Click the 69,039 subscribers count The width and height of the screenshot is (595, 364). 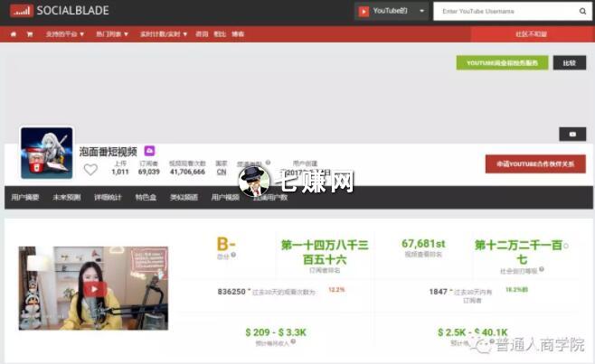click(148, 172)
